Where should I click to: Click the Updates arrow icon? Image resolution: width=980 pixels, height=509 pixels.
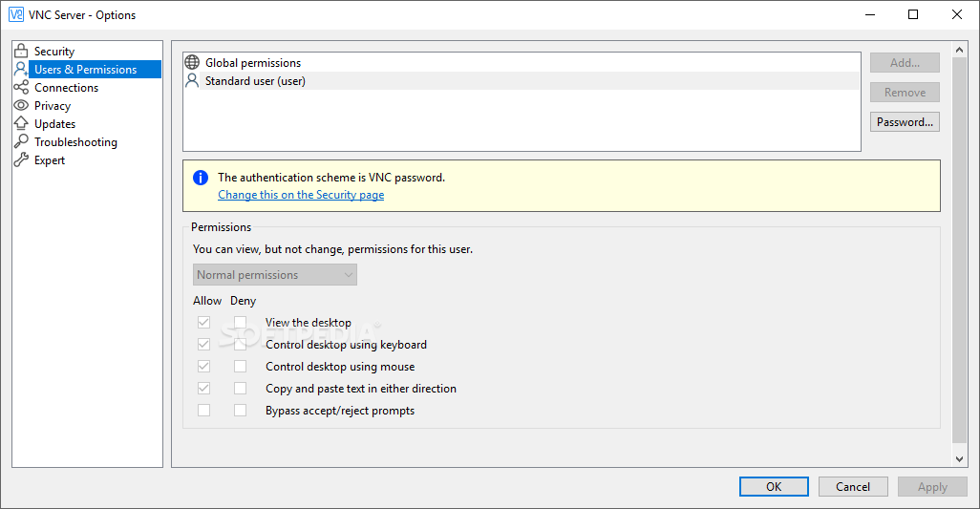tap(21, 124)
